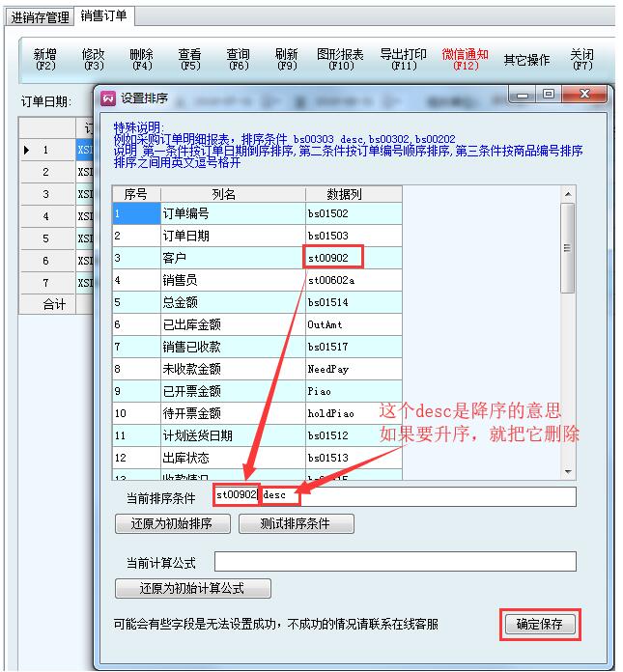Viewport: 623px width, 672px height.
Task: Open 查看 (F5) from the toolbar
Action: 190,60
